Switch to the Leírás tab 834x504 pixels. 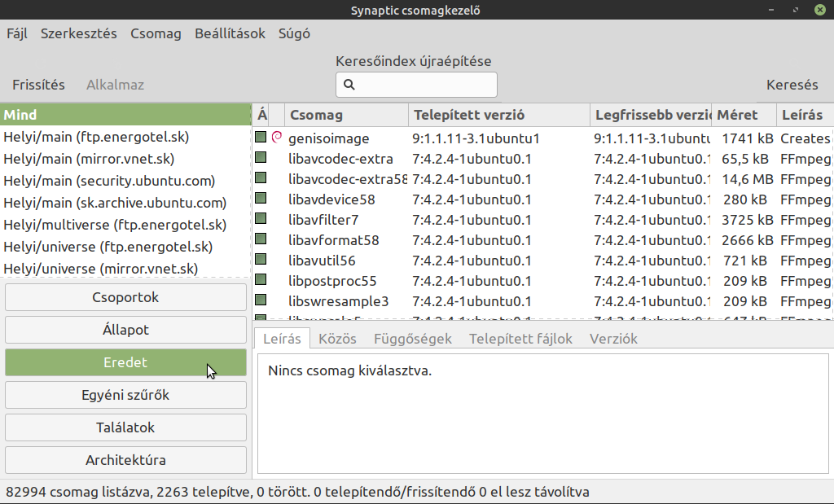click(282, 339)
